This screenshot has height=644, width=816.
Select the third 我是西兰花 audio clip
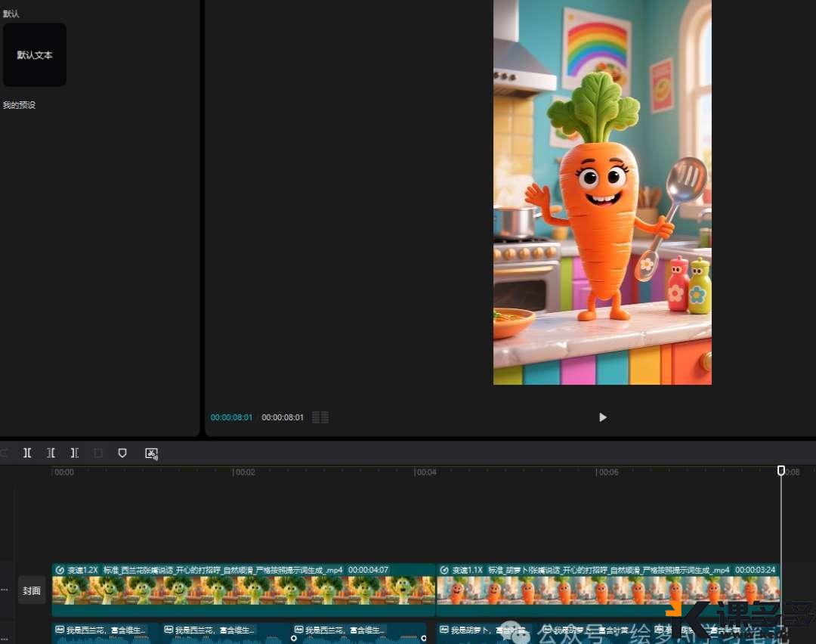tap(359, 633)
